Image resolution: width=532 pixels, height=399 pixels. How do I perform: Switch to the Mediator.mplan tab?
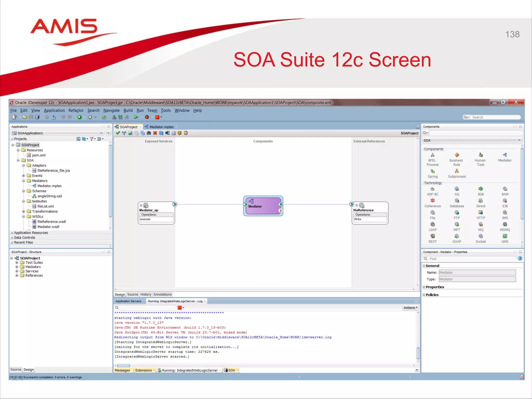[161, 127]
